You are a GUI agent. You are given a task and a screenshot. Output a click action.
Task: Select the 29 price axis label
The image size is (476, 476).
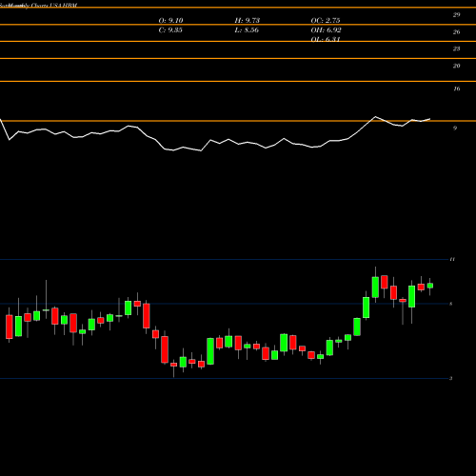[x=456, y=14]
